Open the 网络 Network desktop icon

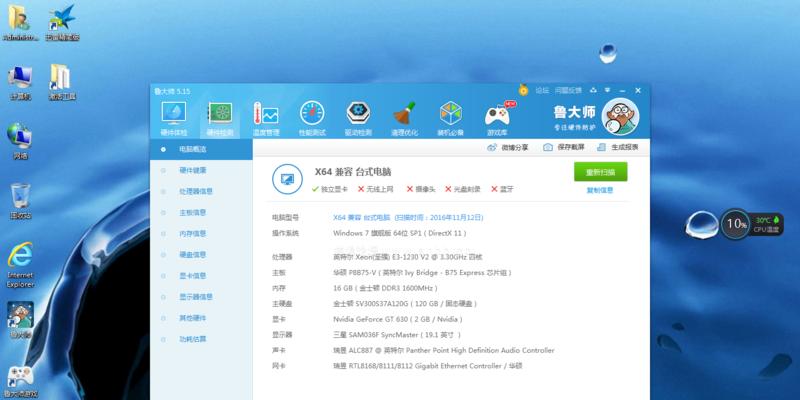(x=20, y=141)
